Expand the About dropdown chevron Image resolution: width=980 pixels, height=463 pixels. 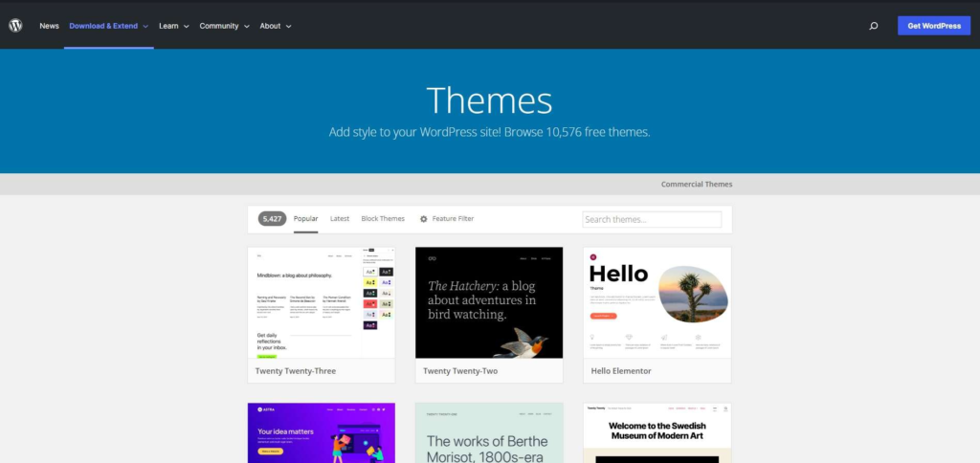(x=289, y=26)
